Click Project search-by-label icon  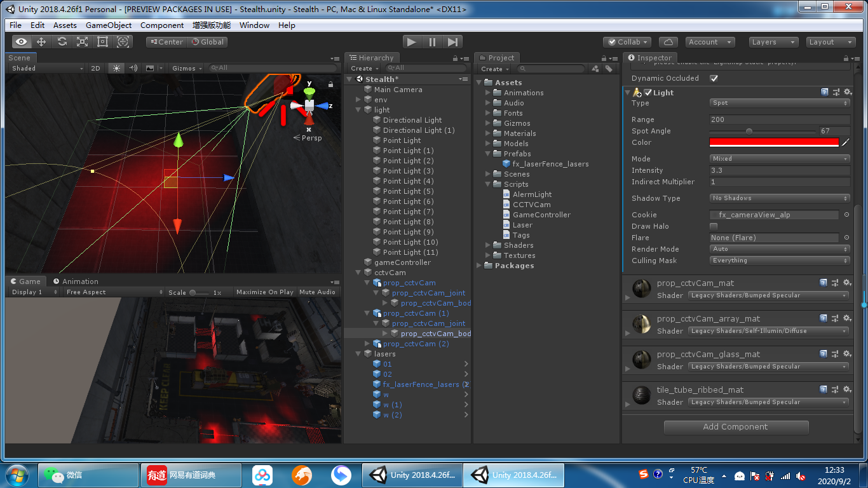609,69
